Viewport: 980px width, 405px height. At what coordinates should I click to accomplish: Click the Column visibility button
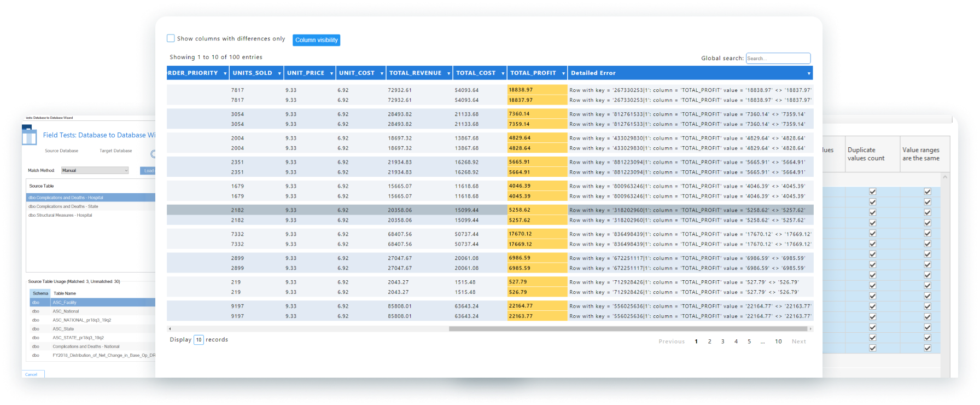coord(316,40)
